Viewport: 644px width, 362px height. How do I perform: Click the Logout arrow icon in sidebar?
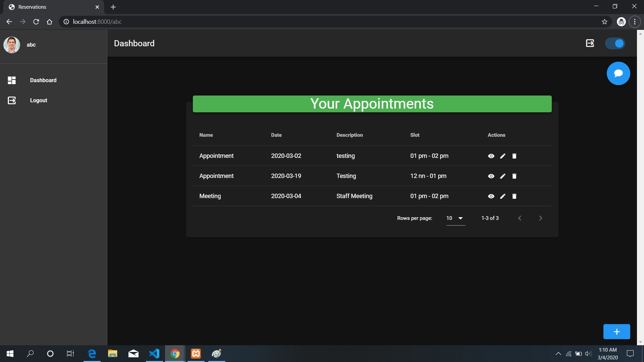coord(12,100)
